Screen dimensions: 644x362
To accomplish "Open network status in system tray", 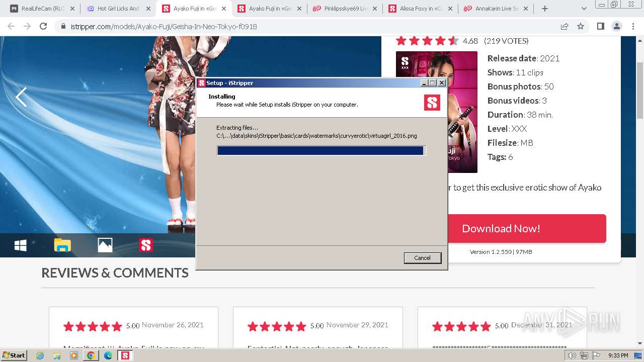I will (x=584, y=355).
